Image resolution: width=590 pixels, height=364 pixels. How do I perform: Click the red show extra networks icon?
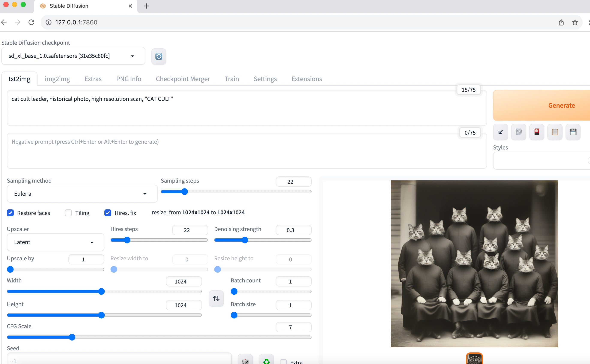(536, 132)
